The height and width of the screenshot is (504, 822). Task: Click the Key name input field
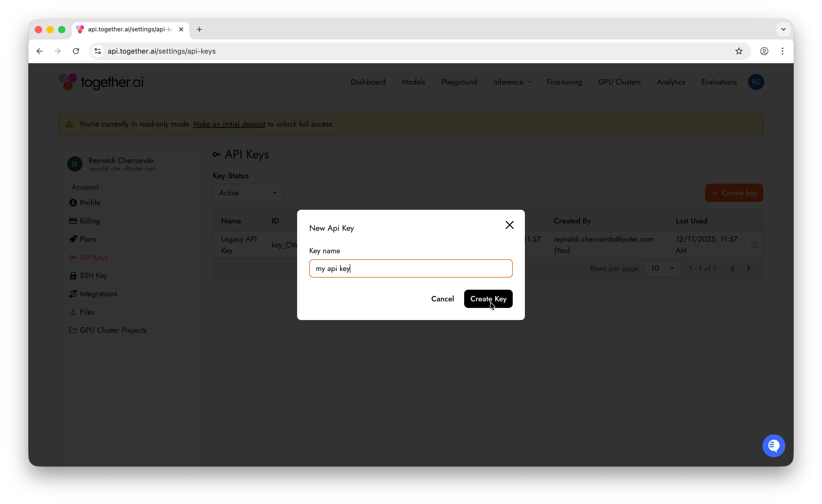411,268
